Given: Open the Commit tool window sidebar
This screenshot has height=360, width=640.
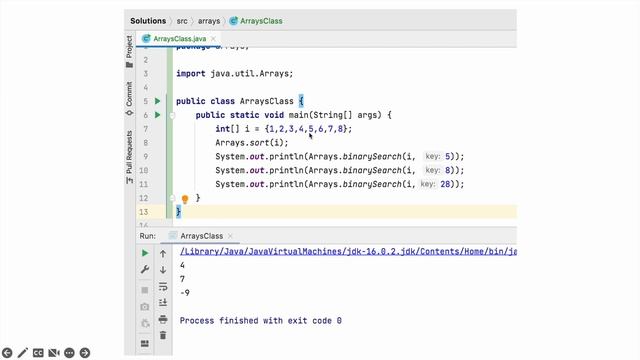Looking at the screenshot, I should [x=129, y=98].
